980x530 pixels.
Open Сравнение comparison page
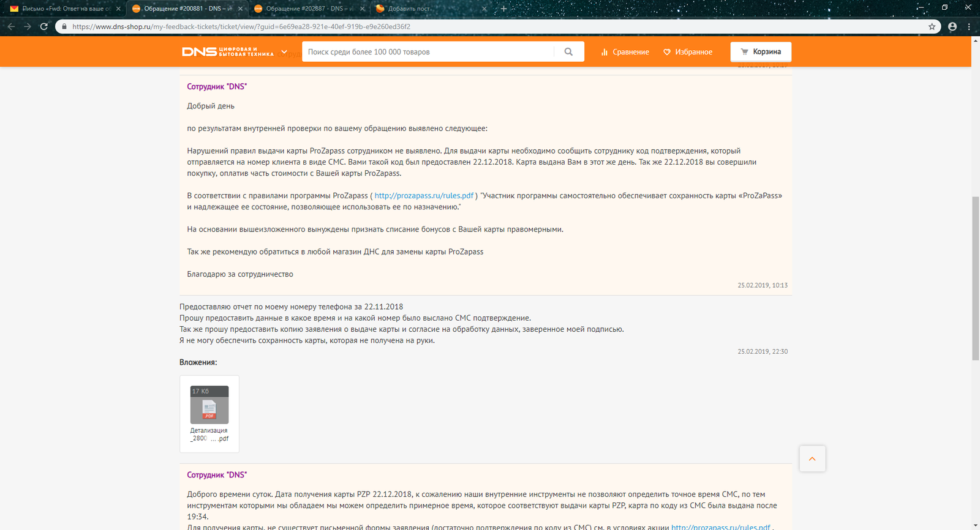(x=625, y=52)
